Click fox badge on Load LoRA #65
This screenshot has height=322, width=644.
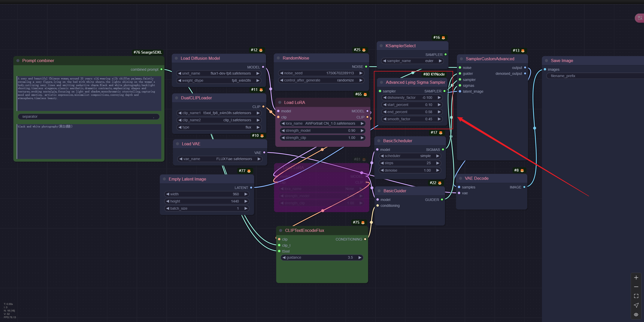pyautogui.click(x=365, y=94)
